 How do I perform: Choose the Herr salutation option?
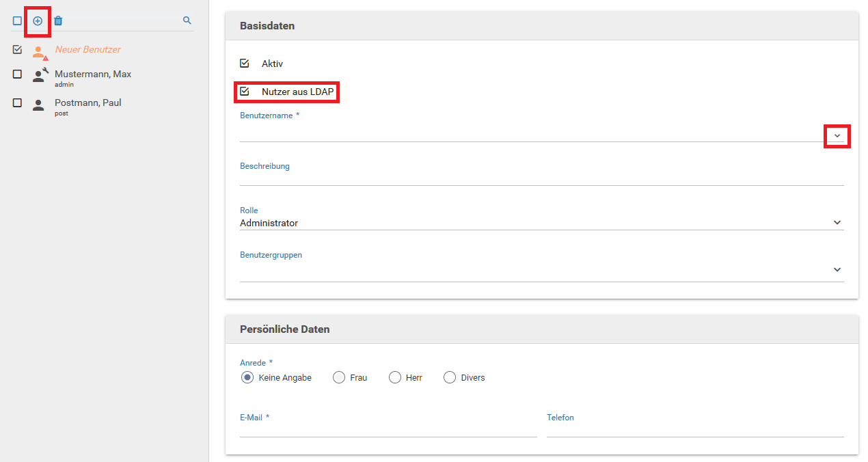(x=395, y=377)
